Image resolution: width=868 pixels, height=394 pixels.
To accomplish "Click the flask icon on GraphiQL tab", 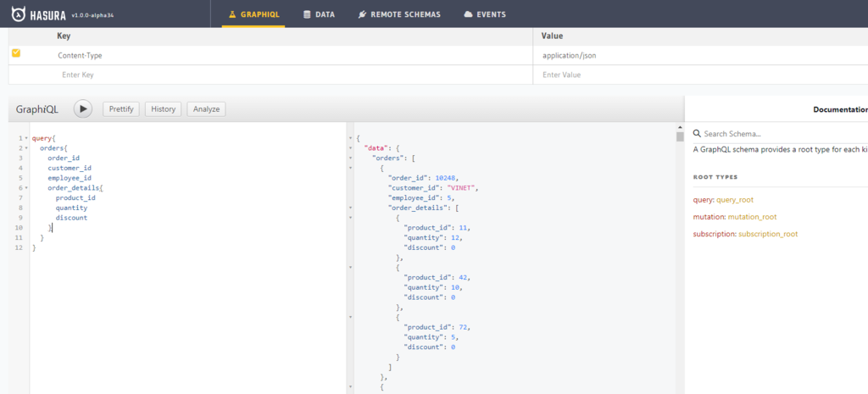I will [232, 14].
